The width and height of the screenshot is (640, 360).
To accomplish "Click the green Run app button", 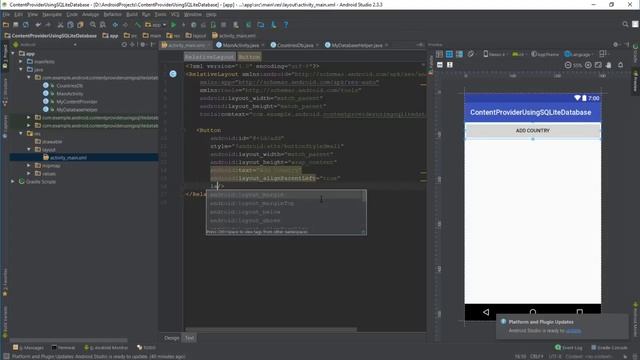I will (173, 25).
